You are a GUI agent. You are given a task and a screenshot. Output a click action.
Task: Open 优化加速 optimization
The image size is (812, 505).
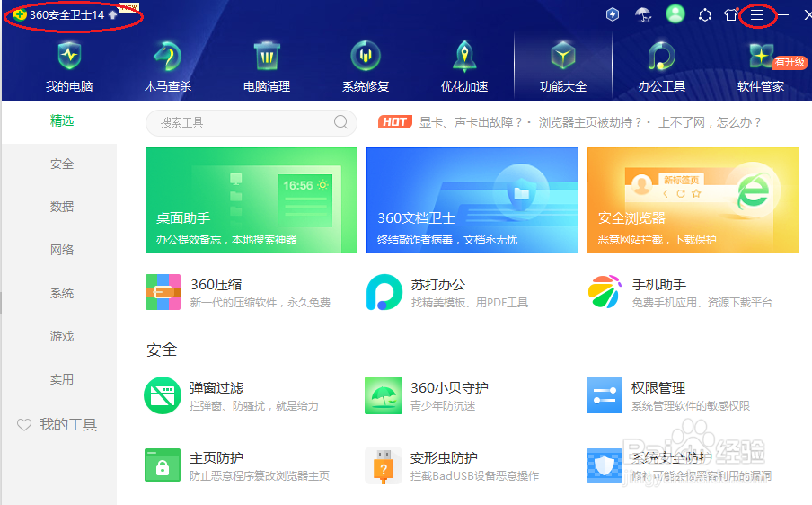[464, 67]
